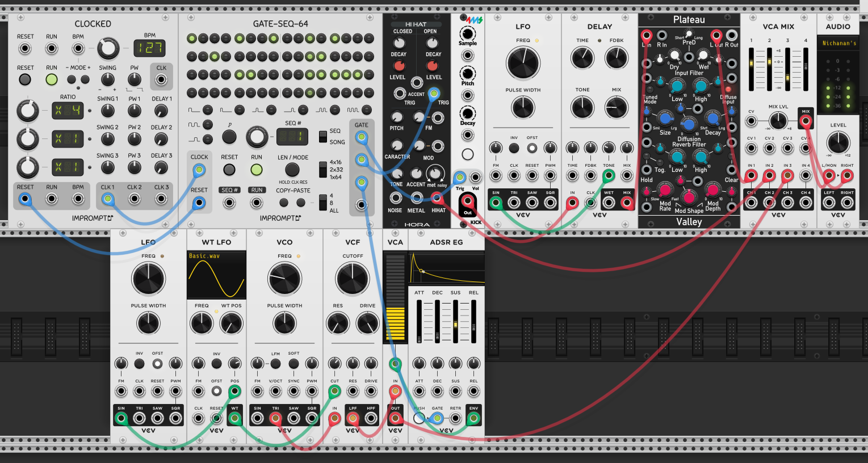Screen dimensions: 868x463
Task: Click the OPEN red LEVEL knob on Hi Hat
Action: click(x=433, y=66)
